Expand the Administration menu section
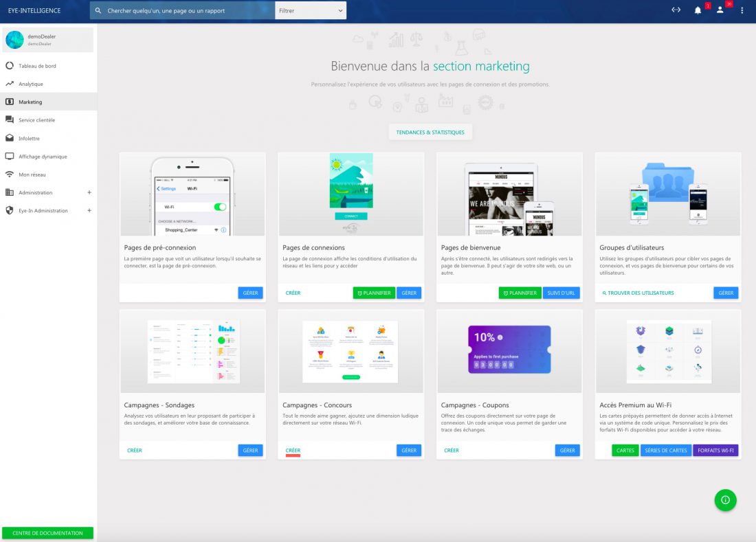 click(89, 192)
